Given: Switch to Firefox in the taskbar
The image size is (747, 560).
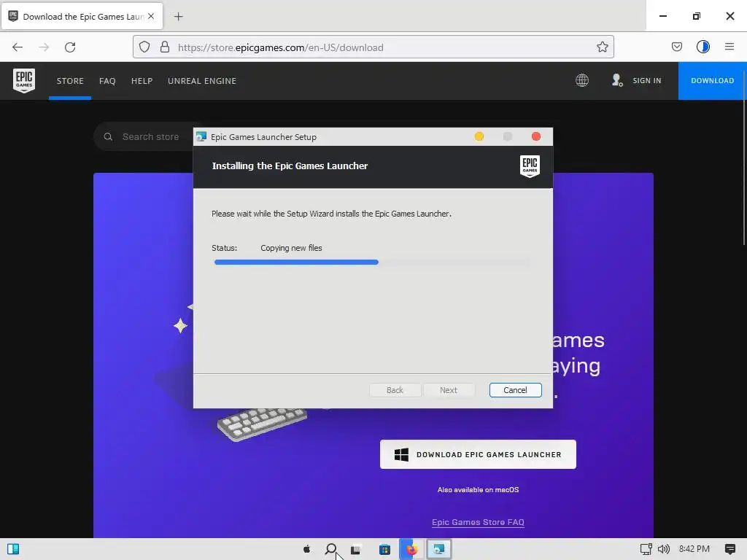Looking at the screenshot, I should coord(411,550).
